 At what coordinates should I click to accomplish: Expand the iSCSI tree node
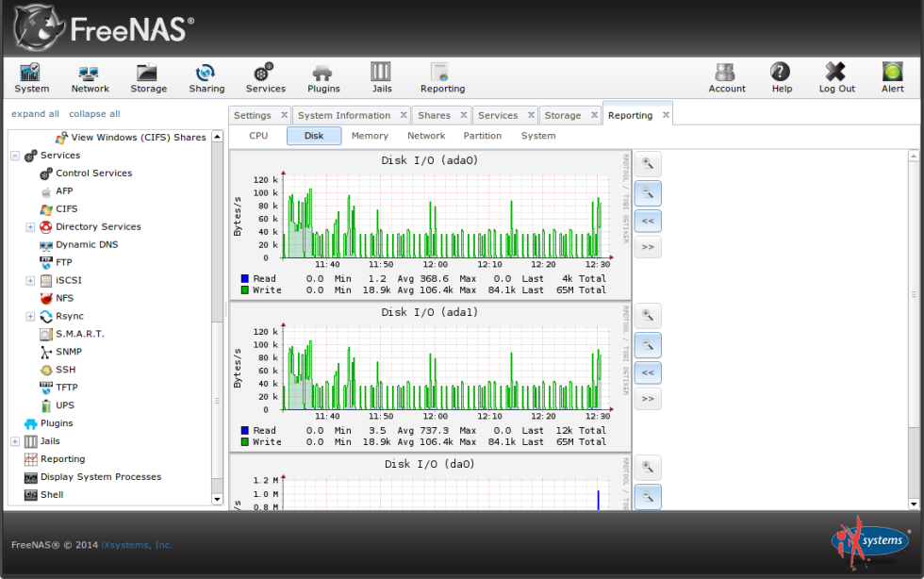pyautogui.click(x=29, y=280)
